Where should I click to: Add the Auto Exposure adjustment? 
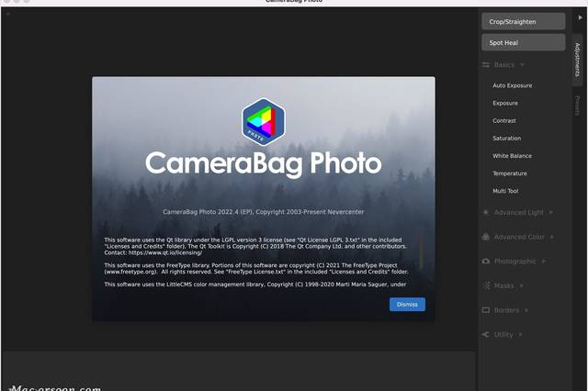coord(513,85)
